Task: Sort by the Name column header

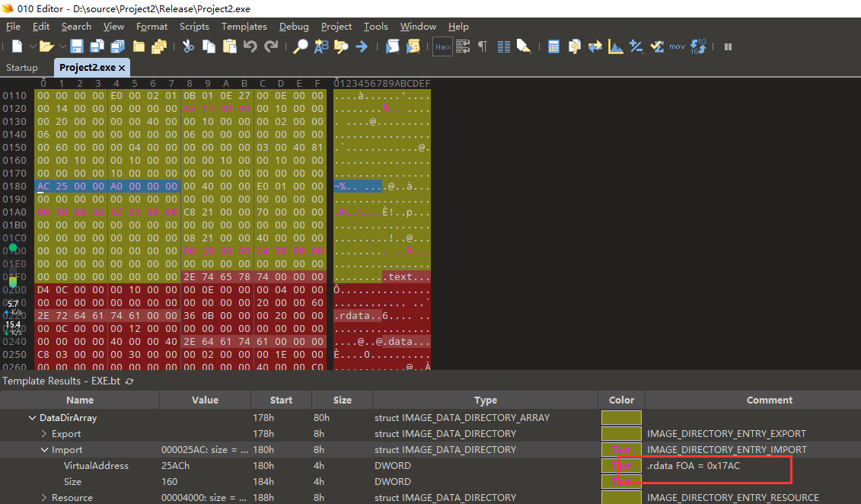Action: (x=80, y=400)
